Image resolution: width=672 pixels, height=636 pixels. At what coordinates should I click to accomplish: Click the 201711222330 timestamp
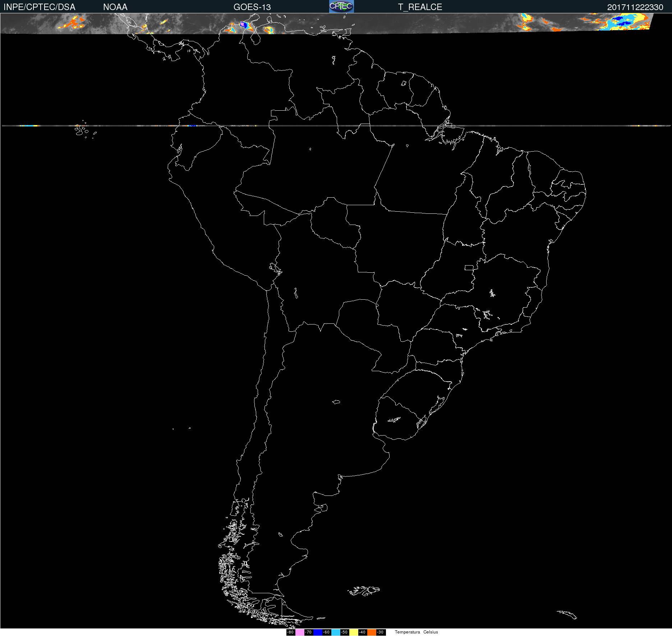coord(635,7)
